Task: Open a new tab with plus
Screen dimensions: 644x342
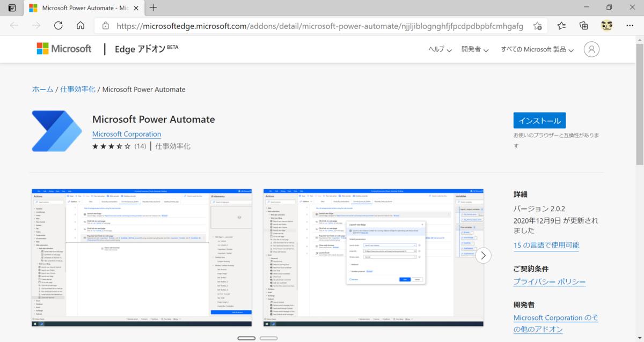Action: tap(153, 8)
